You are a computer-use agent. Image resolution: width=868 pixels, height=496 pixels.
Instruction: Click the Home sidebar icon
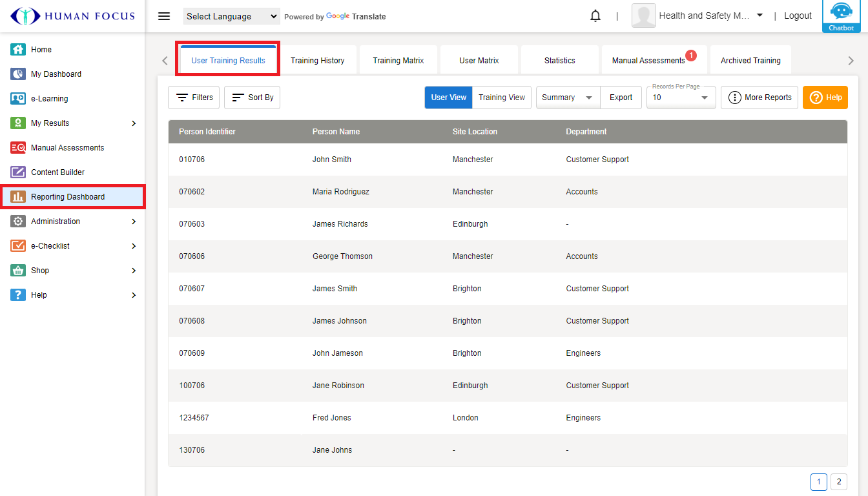pos(18,50)
